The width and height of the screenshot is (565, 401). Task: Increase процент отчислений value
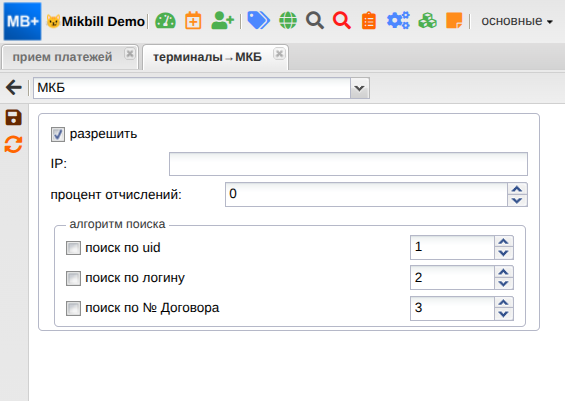(x=517, y=189)
